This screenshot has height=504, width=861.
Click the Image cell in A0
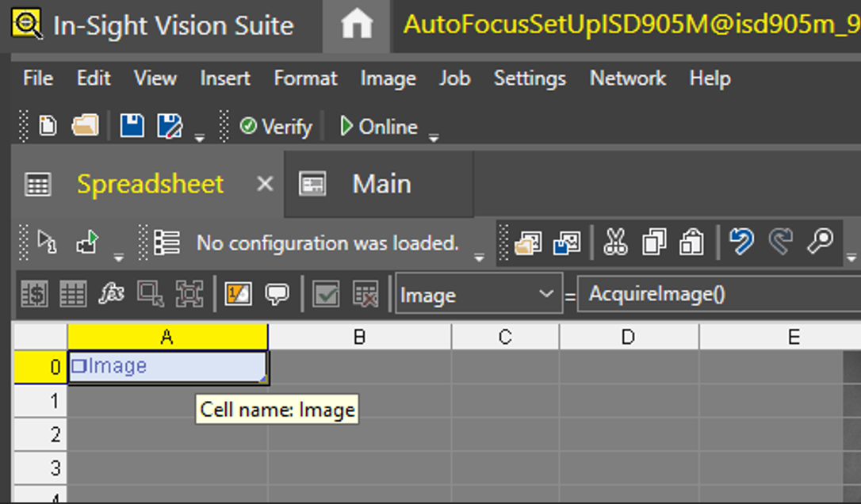167,367
